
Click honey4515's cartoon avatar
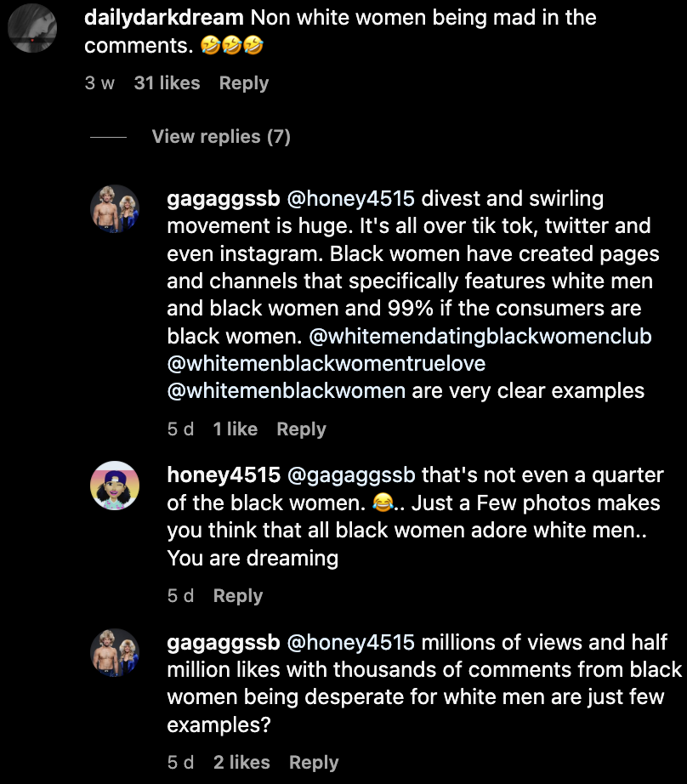(115, 486)
